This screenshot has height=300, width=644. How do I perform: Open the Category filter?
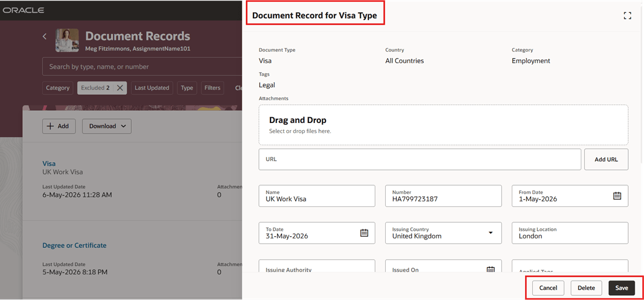pyautogui.click(x=57, y=88)
